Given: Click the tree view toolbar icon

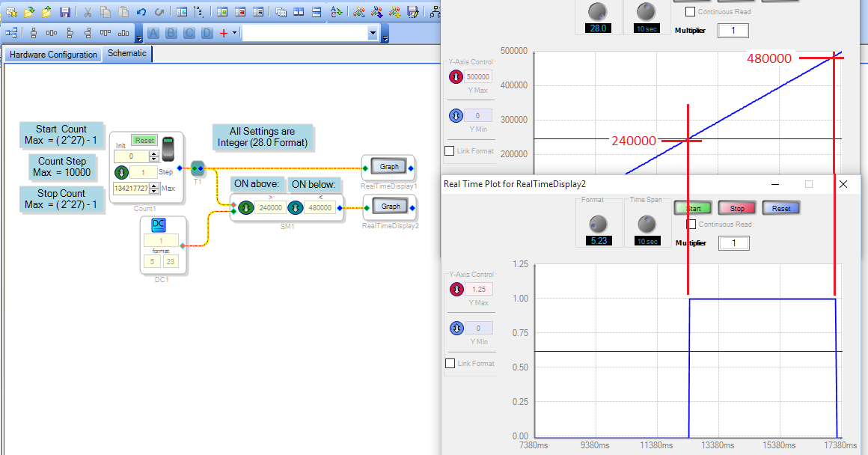Looking at the screenshot, I should tap(199, 12).
